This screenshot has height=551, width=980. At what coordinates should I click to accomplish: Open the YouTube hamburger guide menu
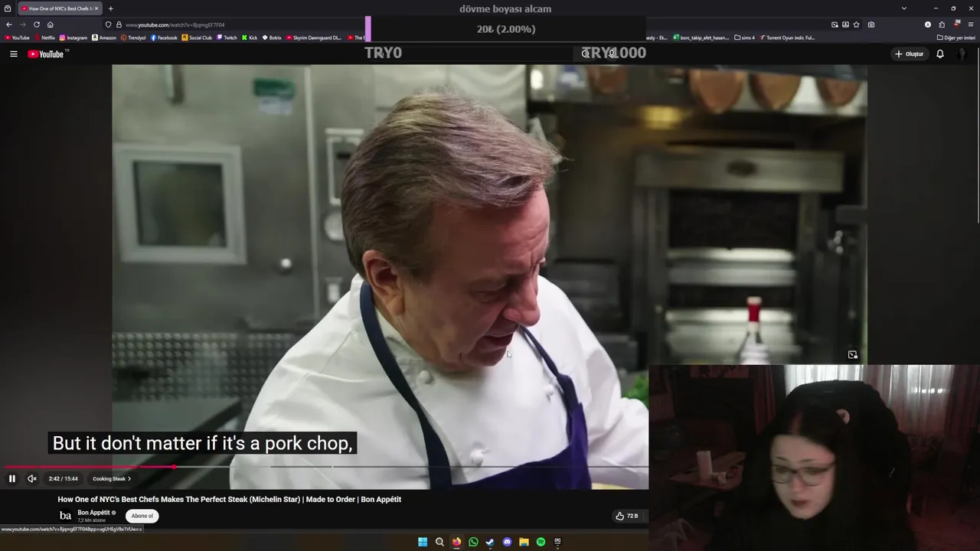pos(13,54)
